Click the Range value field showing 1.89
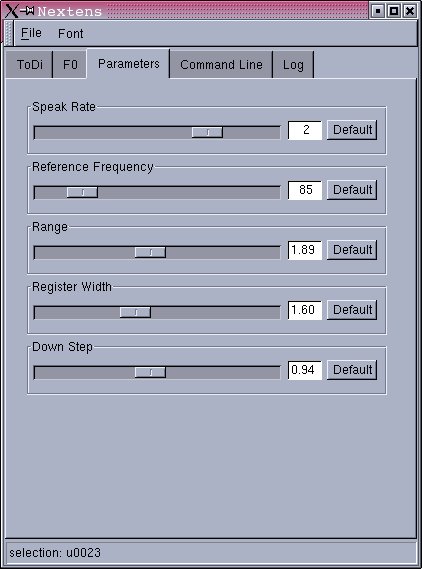422x569 pixels. point(305,250)
